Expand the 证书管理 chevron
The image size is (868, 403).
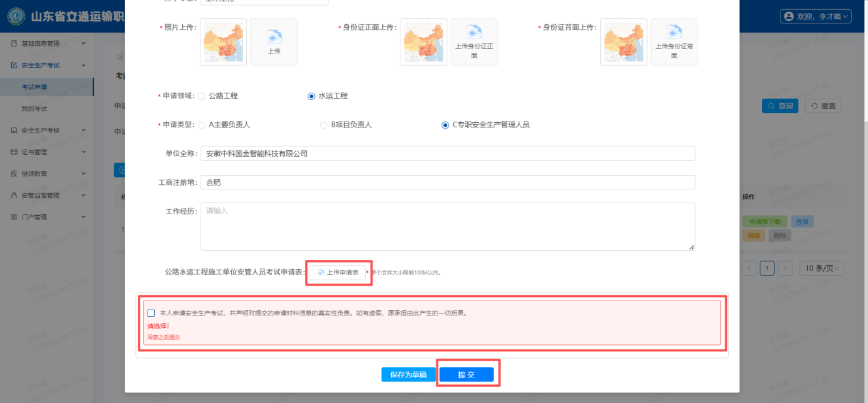(84, 152)
